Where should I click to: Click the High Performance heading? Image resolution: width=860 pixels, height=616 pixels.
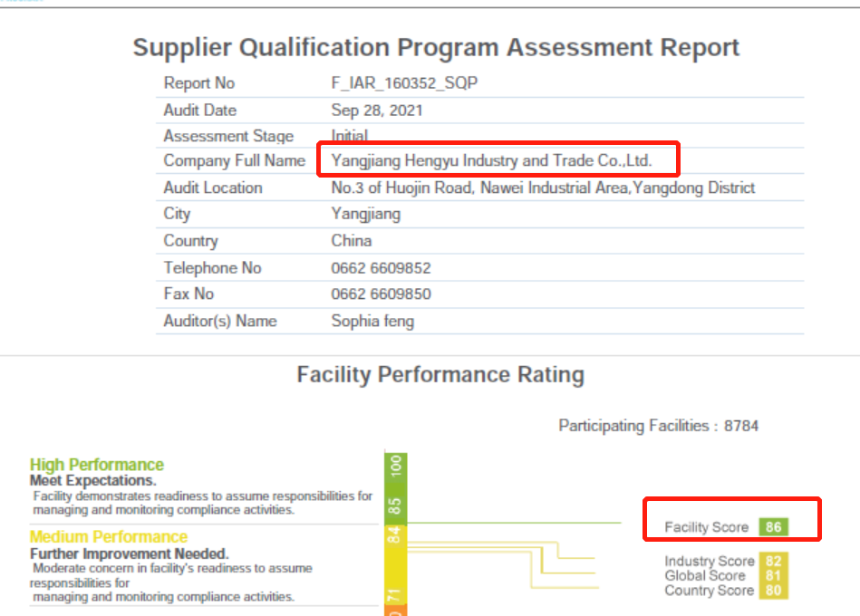(97, 465)
